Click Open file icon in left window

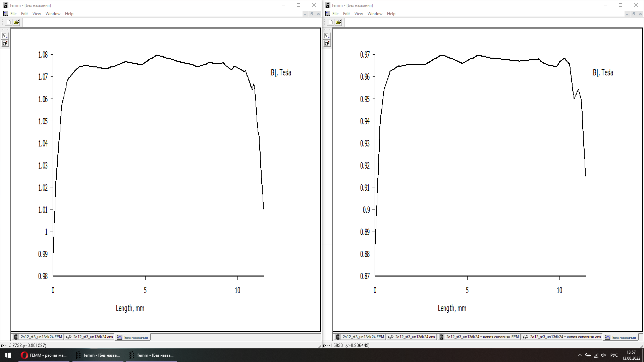[16, 22]
